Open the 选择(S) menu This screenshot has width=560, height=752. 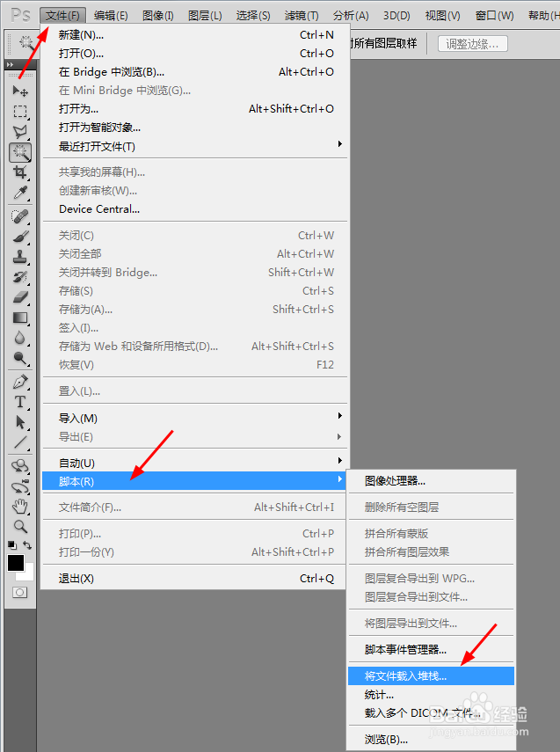pos(252,15)
